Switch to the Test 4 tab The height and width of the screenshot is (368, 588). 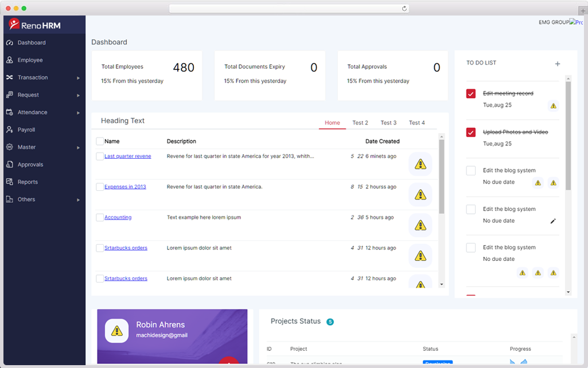tap(416, 123)
